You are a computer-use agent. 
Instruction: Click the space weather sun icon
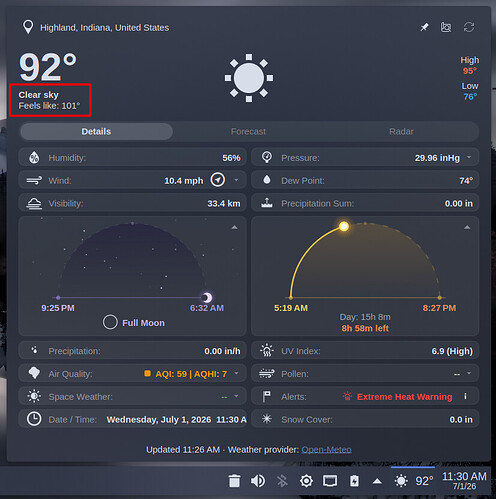coord(34,396)
